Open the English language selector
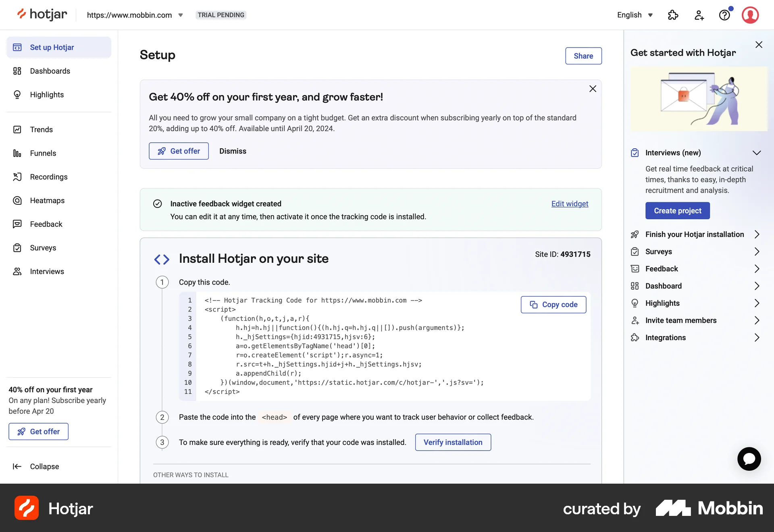Viewport: 774px width, 532px height. point(634,15)
